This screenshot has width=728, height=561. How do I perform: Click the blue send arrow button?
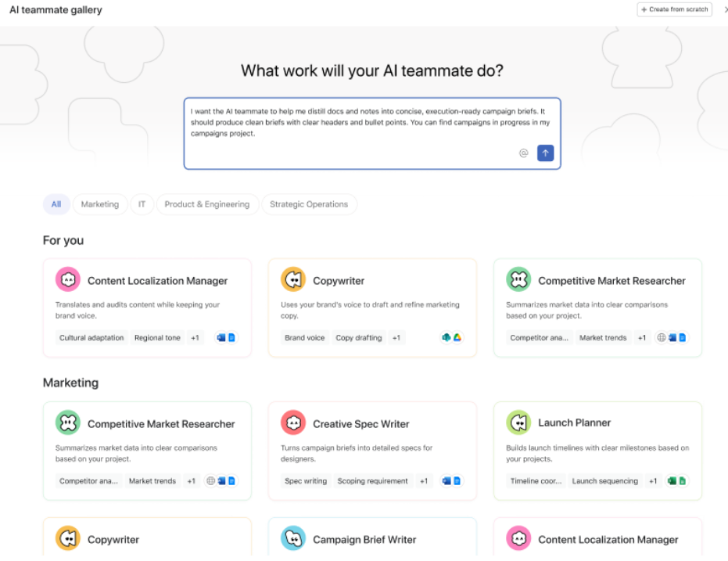tap(545, 153)
